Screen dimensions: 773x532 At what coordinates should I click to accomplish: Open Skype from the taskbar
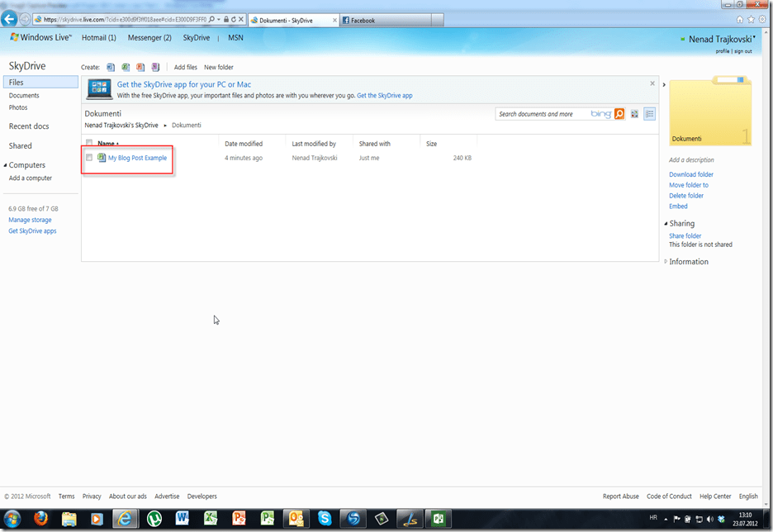pos(324,519)
